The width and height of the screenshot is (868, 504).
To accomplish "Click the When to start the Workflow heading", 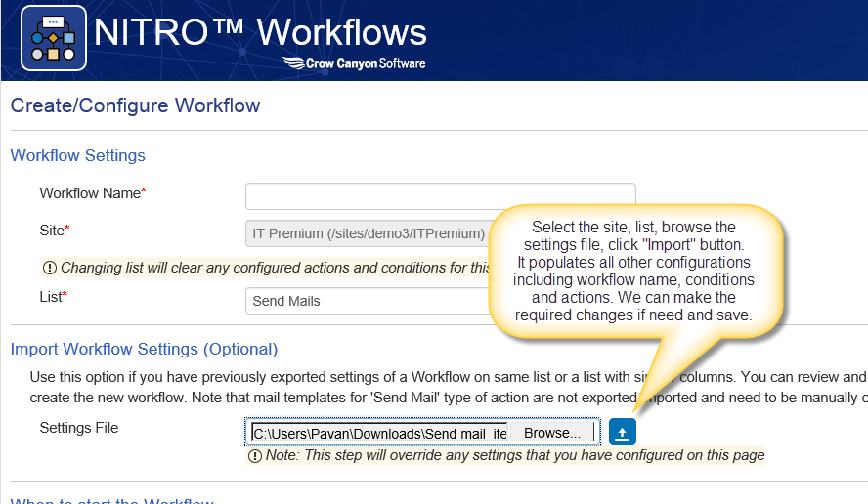I will coord(111,501).
